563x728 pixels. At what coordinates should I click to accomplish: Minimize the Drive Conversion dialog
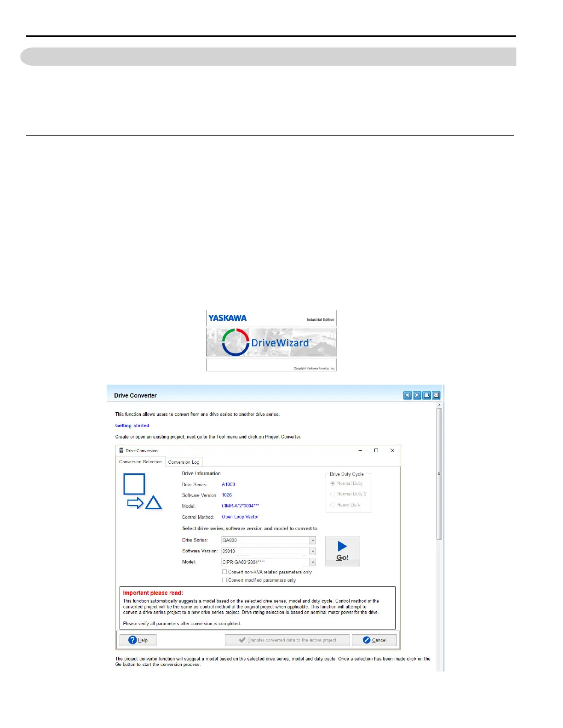[360, 450]
